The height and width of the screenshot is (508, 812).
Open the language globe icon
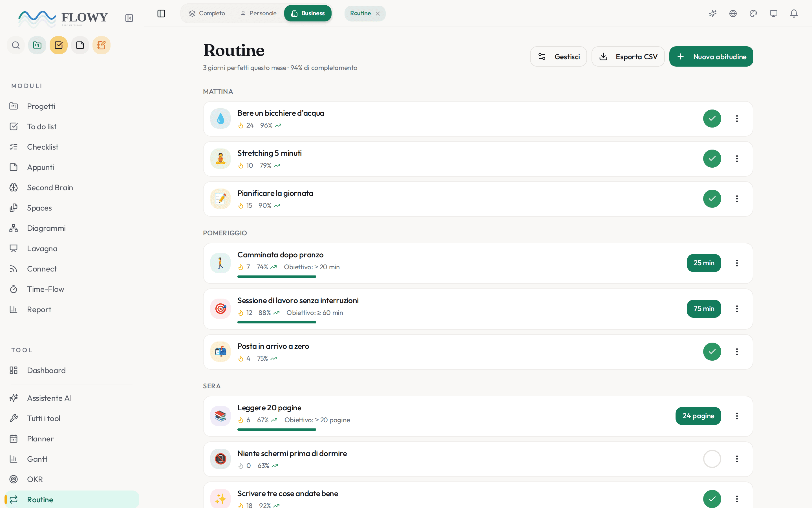[733, 14]
